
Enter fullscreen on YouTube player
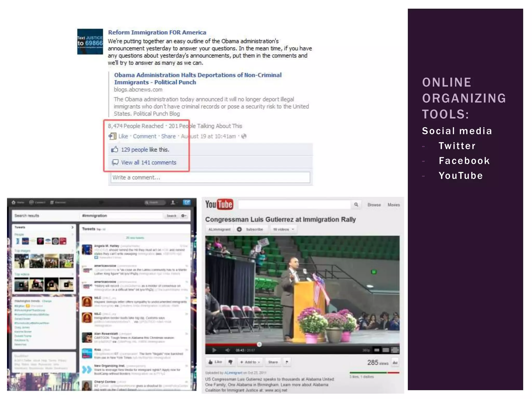tap(395, 350)
